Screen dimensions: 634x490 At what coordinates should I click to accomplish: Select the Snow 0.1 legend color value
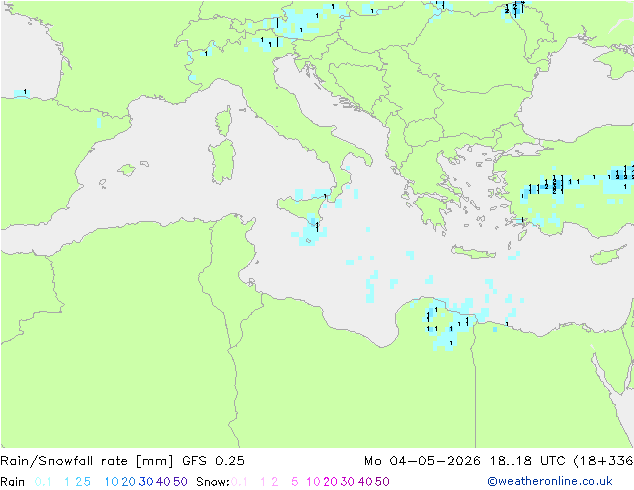coord(239,482)
